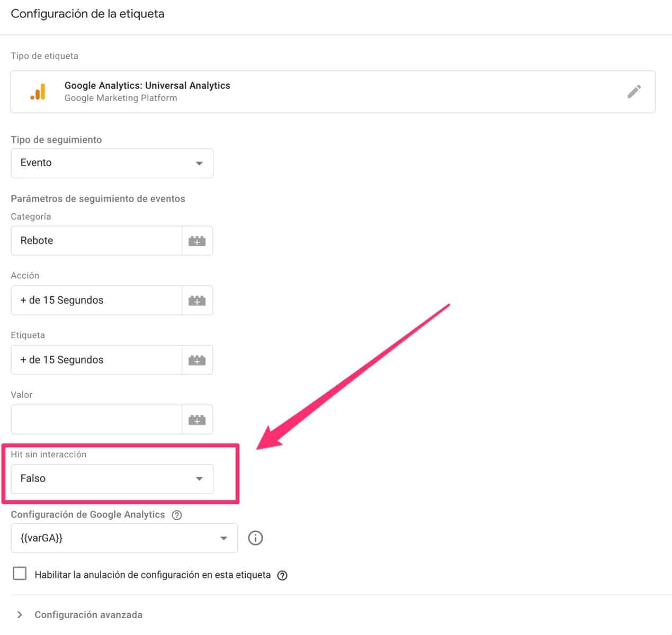Screen dimensions: 672x635
Task: Click the "Habilitar la anulación de configuración" label text
Action: click(x=153, y=575)
